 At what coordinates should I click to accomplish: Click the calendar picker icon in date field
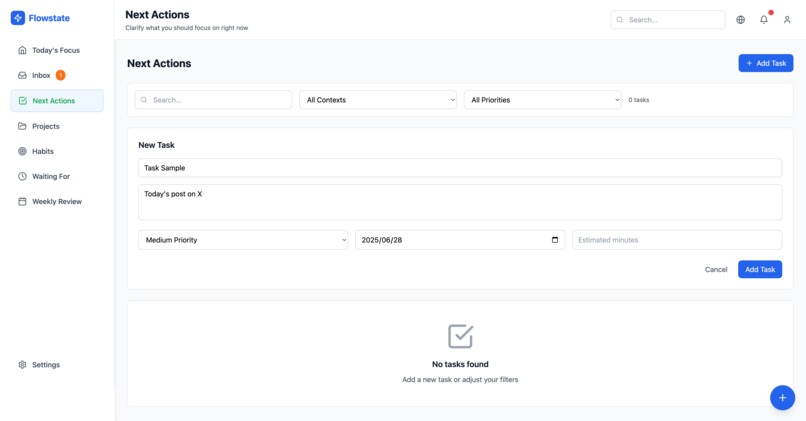pyautogui.click(x=555, y=240)
